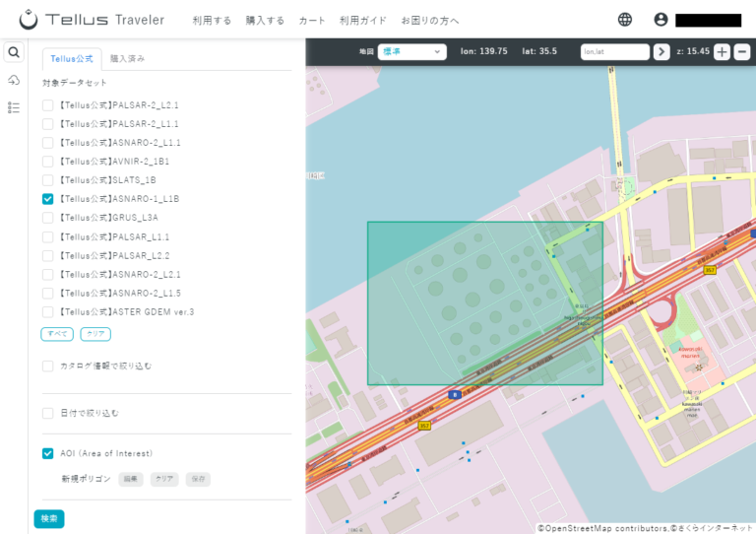Viewport: 756px width, 534px height.
Task: Check the ASNARO-2_L2.1 dataset
Action: click(x=47, y=275)
